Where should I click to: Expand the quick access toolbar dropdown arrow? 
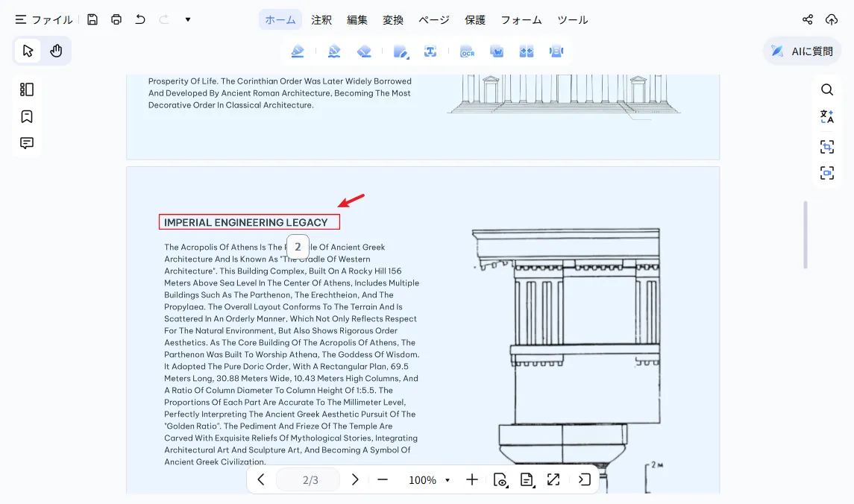(x=188, y=19)
